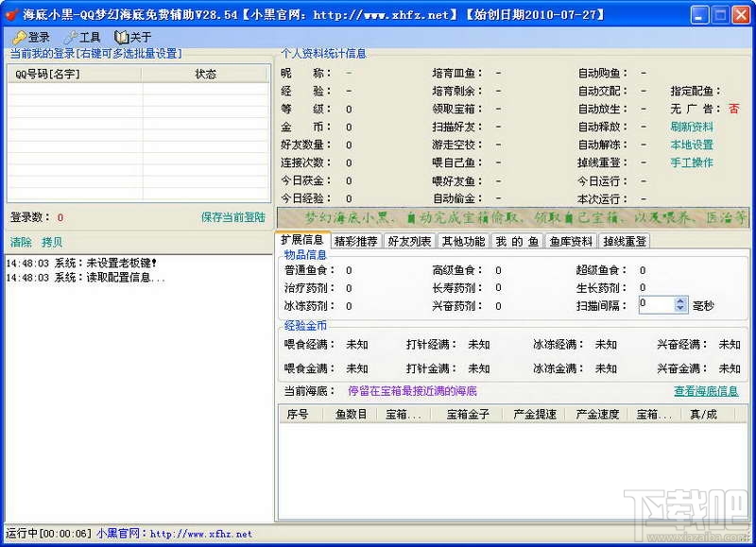Click the 指定配鱼 label

[x=695, y=91]
